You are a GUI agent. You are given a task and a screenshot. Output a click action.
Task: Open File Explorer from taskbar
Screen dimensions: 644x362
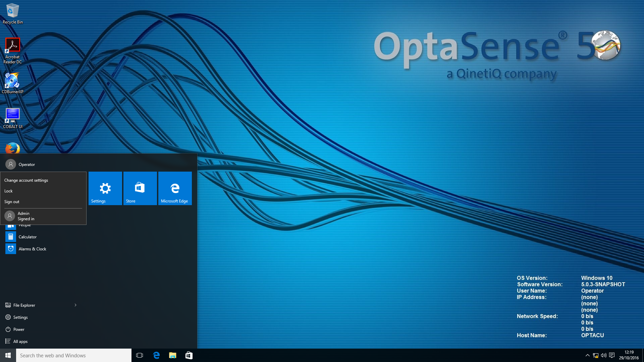click(172, 355)
